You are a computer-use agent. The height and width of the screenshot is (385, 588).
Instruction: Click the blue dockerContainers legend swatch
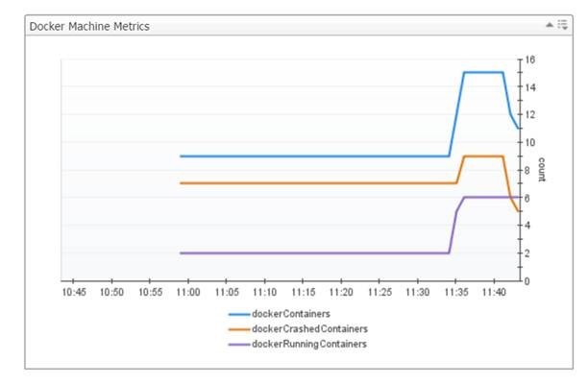click(x=239, y=314)
